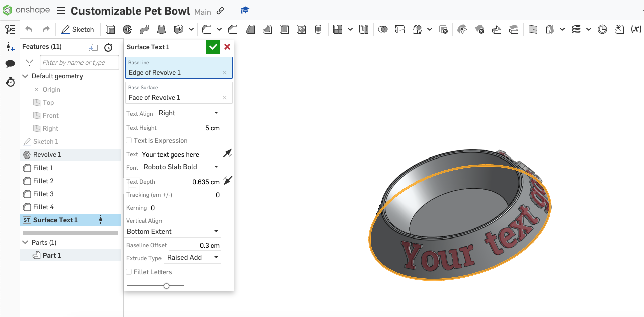Select the Revolve tool in toolbar
The image size is (644, 317).
point(127,30)
